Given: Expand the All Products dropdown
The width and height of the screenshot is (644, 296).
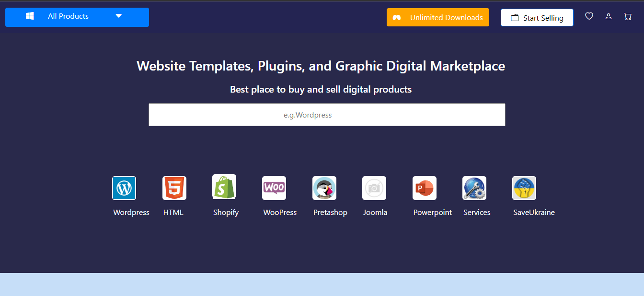Looking at the screenshot, I should pyautogui.click(x=68, y=17).
